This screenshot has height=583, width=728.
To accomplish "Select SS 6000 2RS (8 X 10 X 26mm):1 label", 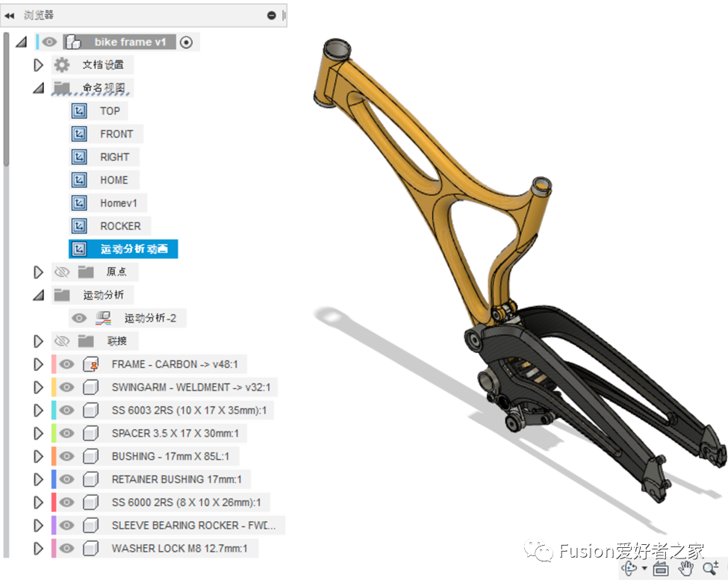I will pyautogui.click(x=186, y=502).
